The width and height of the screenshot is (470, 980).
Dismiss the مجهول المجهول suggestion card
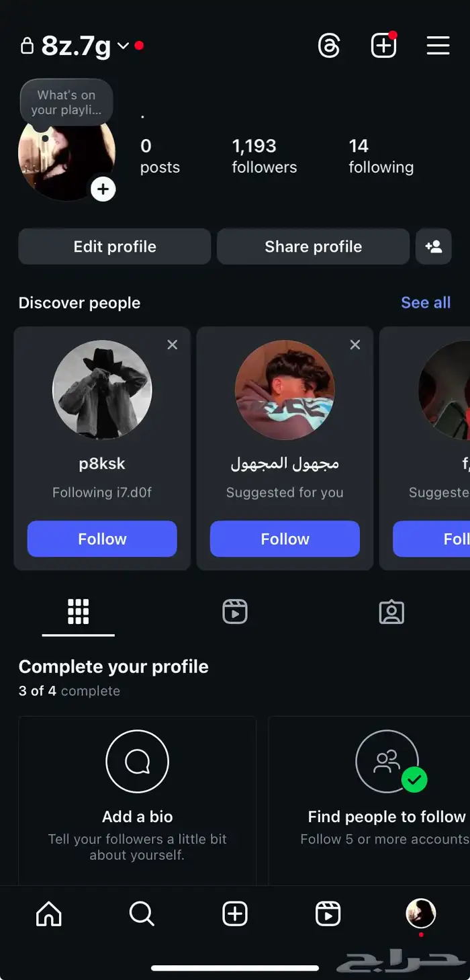(x=355, y=345)
